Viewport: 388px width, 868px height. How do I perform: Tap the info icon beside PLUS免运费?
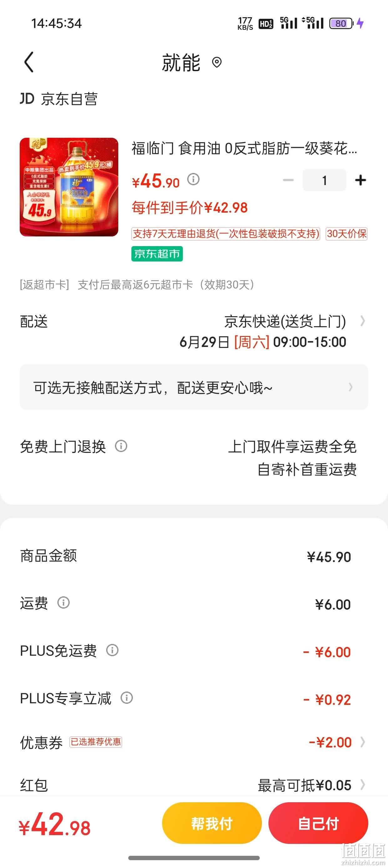pyautogui.click(x=112, y=650)
